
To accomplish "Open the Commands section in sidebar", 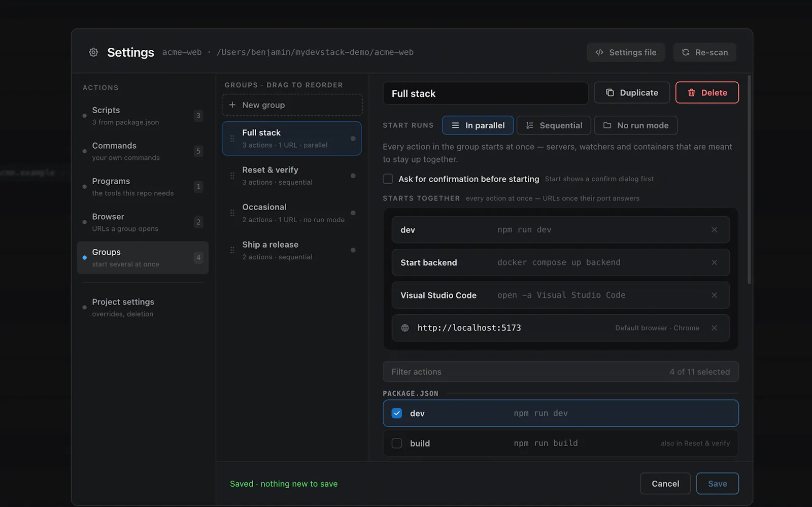I will pos(143,151).
